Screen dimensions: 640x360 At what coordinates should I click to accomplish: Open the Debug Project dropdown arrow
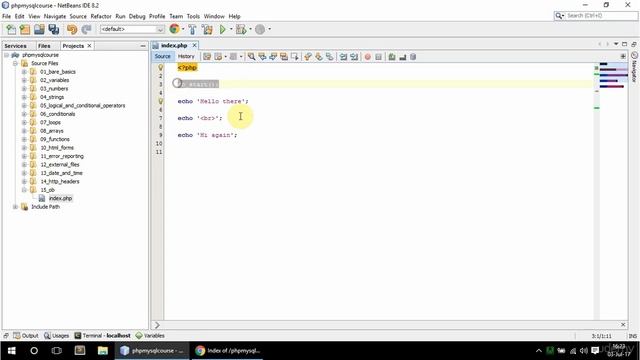(250, 29)
